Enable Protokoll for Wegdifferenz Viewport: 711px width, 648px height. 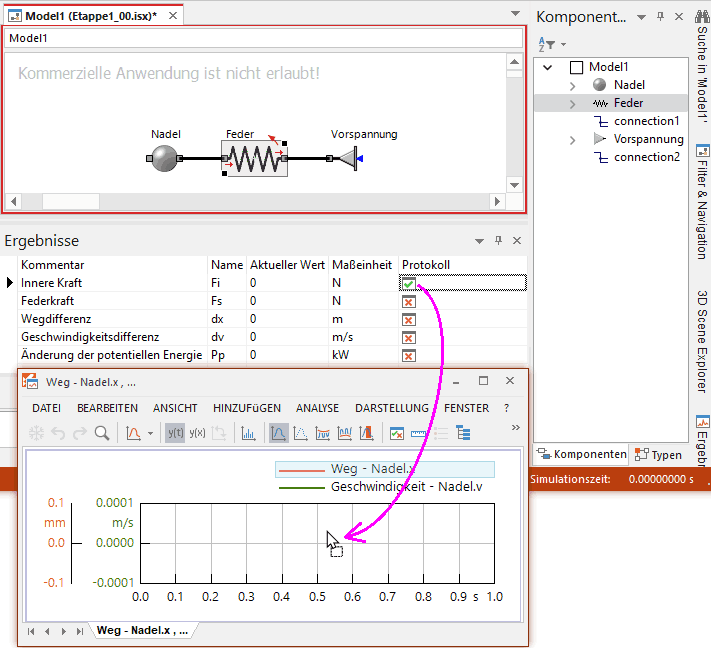(408, 319)
